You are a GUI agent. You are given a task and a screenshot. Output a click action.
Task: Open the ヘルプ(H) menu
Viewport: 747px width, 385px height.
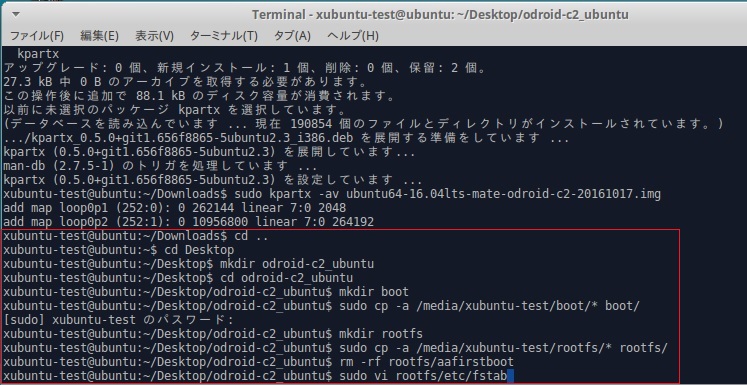[353, 36]
